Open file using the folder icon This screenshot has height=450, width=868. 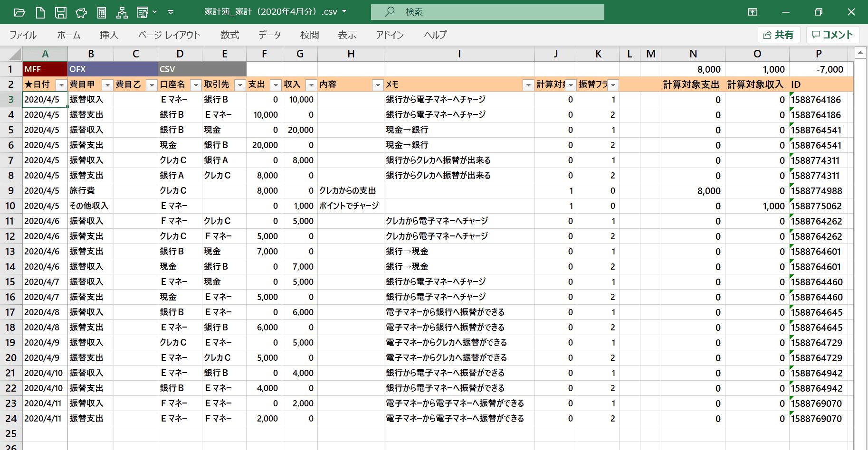click(19, 12)
